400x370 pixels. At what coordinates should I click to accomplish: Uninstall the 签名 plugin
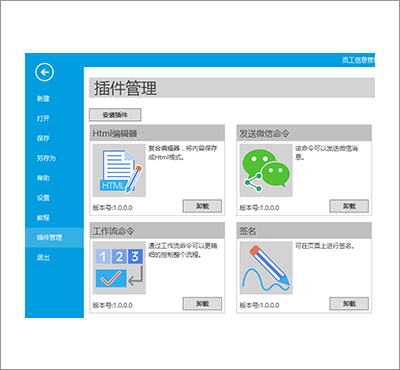click(349, 304)
